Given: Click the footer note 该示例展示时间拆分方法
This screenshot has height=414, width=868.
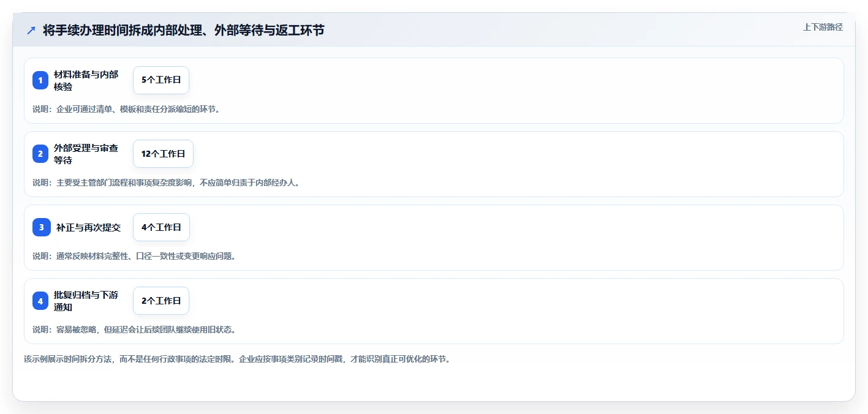Looking at the screenshot, I should tap(238, 359).
